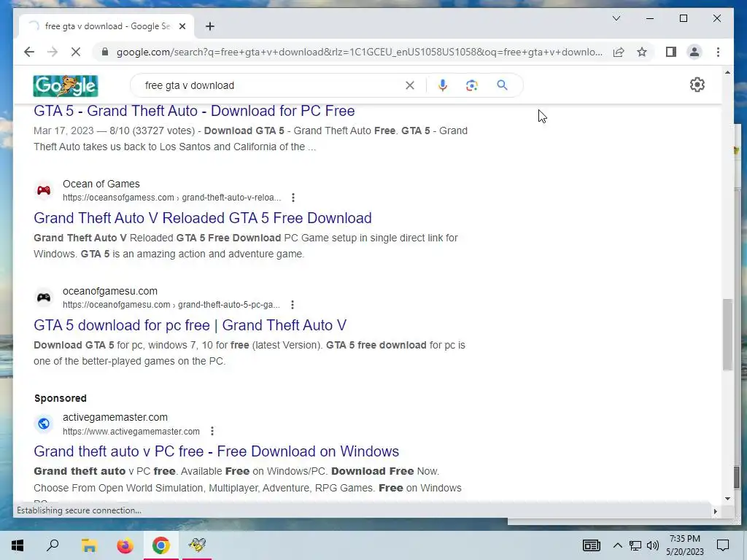Open File Explorer from taskbar
747x560 pixels.
click(89, 545)
